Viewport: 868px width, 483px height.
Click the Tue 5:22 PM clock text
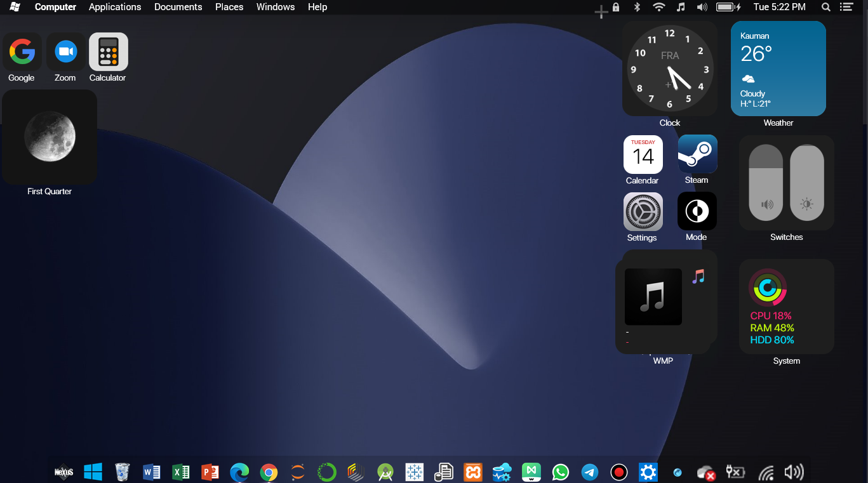click(x=779, y=7)
